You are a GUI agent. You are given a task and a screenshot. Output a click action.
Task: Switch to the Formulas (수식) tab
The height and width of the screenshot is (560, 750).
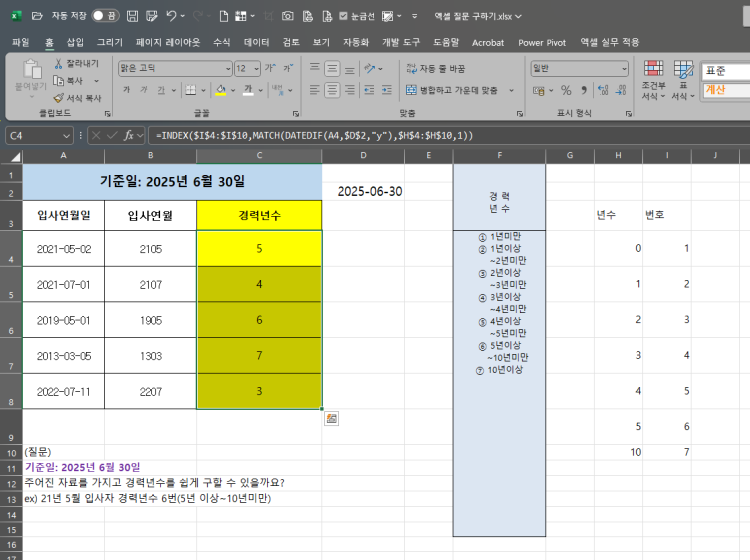point(221,42)
